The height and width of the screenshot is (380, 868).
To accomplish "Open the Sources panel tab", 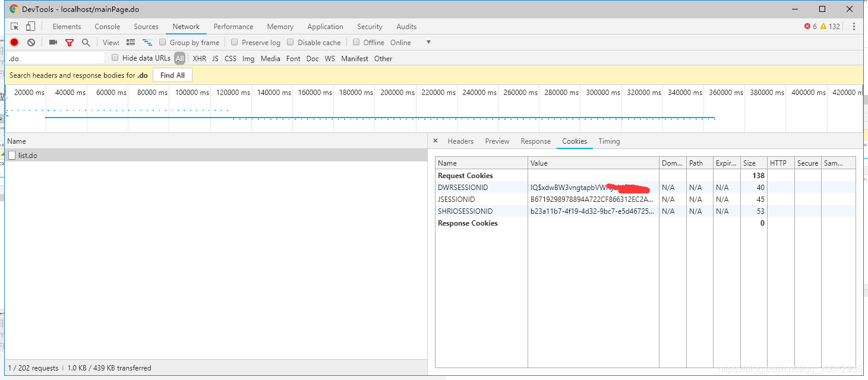I will point(146,27).
